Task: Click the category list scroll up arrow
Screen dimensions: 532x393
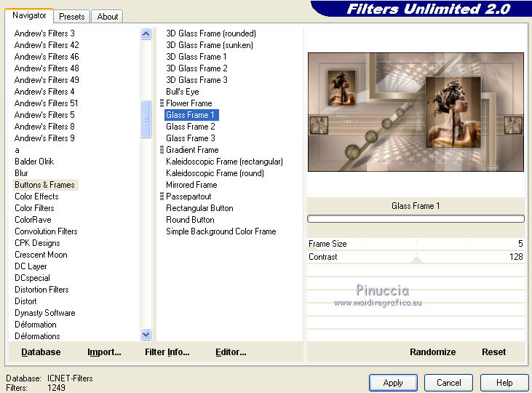Action: (x=146, y=33)
